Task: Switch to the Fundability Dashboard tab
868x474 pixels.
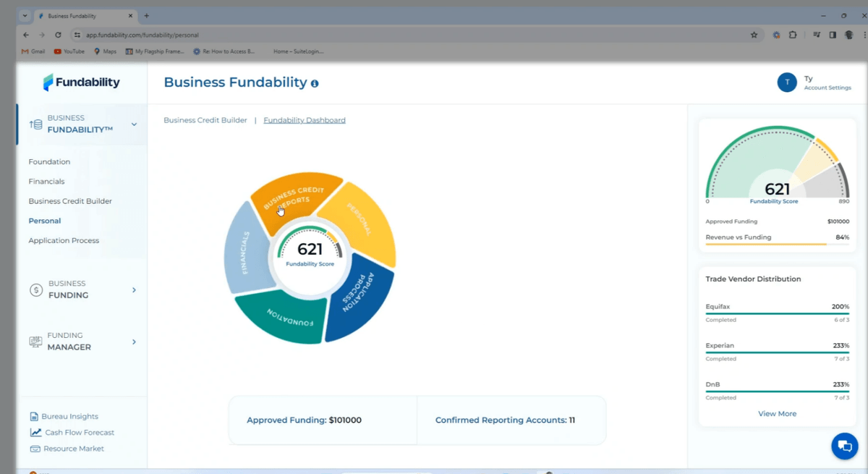Action: pyautogui.click(x=305, y=120)
